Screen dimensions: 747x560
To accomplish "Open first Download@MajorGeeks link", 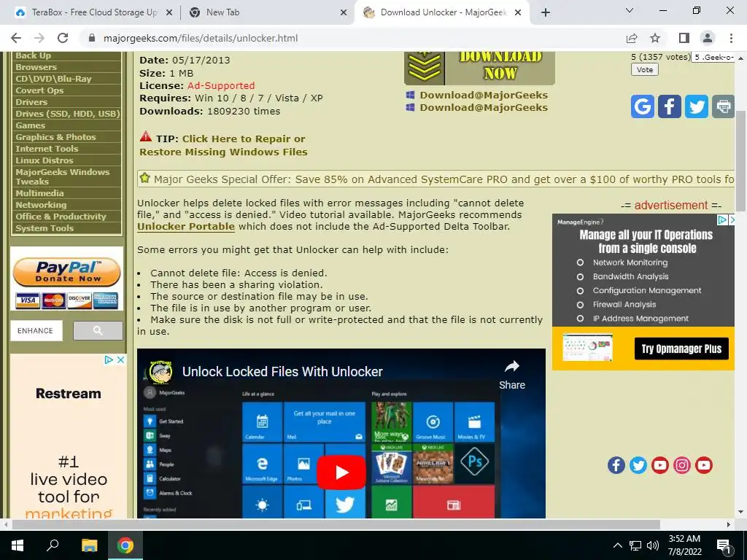I will pos(484,96).
